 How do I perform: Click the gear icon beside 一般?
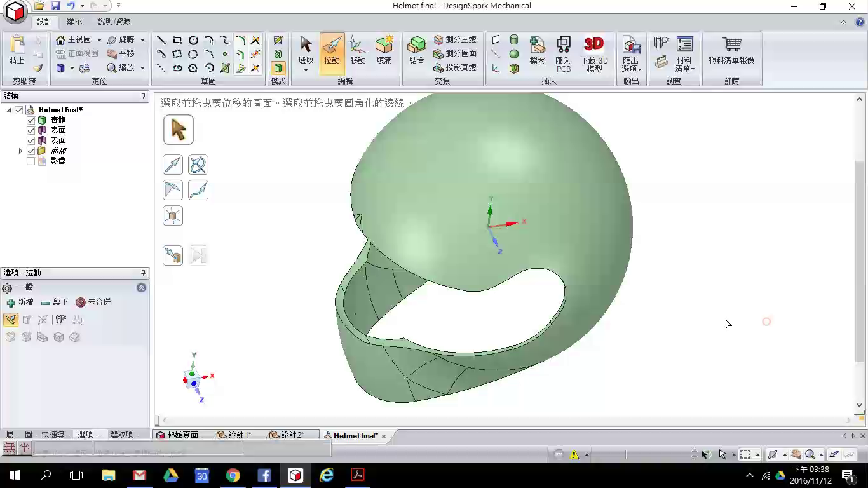7,288
